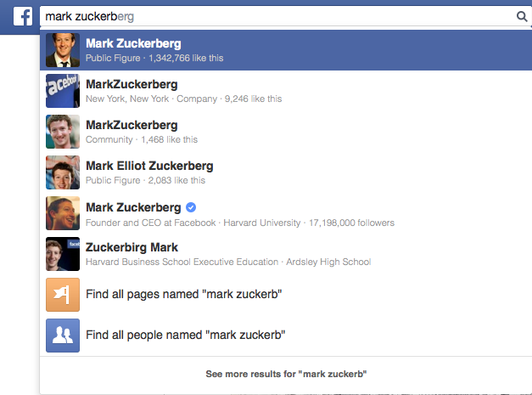Viewport: 532px width, 395px height.
Task: Click See more results for "mark zuckerb"
Action: (x=286, y=374)
